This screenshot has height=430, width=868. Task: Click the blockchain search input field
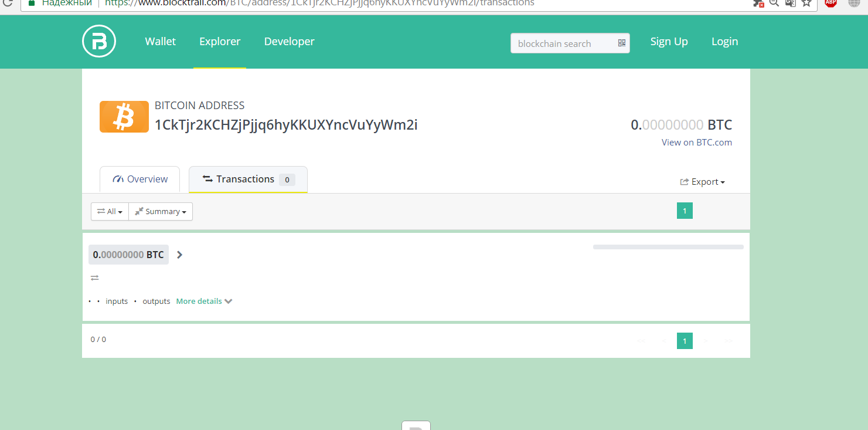[x=561, y=43]
